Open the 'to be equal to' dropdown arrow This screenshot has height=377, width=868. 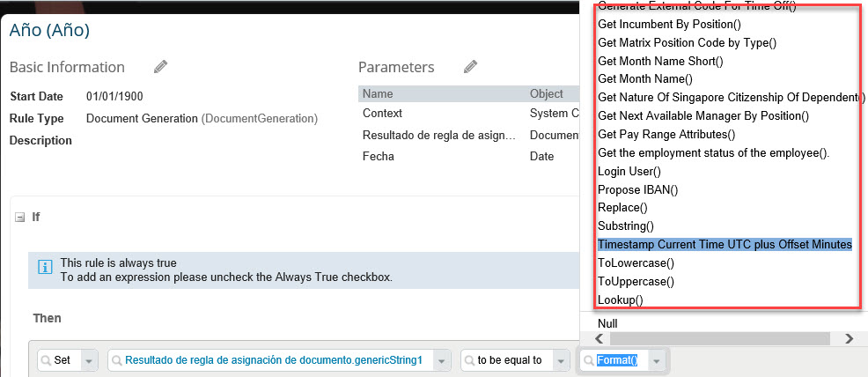tap(562, 360)
